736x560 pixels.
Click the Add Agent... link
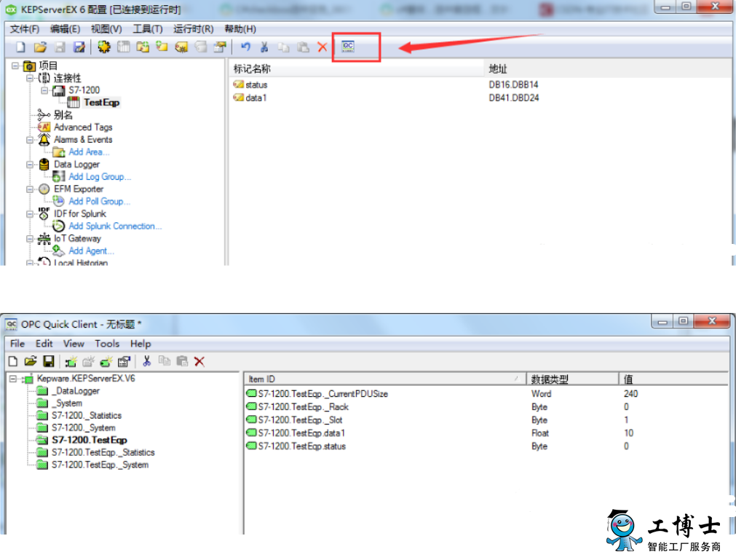tap(91, 251)
